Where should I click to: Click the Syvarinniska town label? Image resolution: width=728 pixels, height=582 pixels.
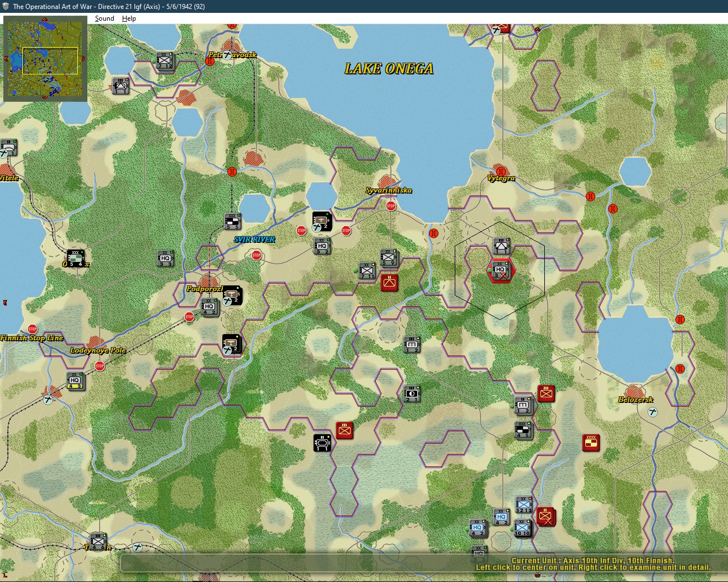click(389, 190)
